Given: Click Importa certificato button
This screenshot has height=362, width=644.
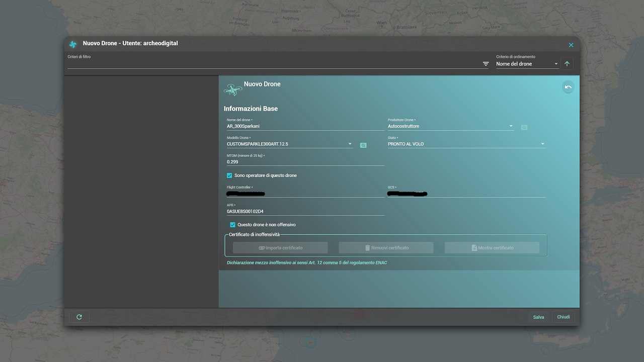Looking at the screenshot, I should click(x=280, y=248).
